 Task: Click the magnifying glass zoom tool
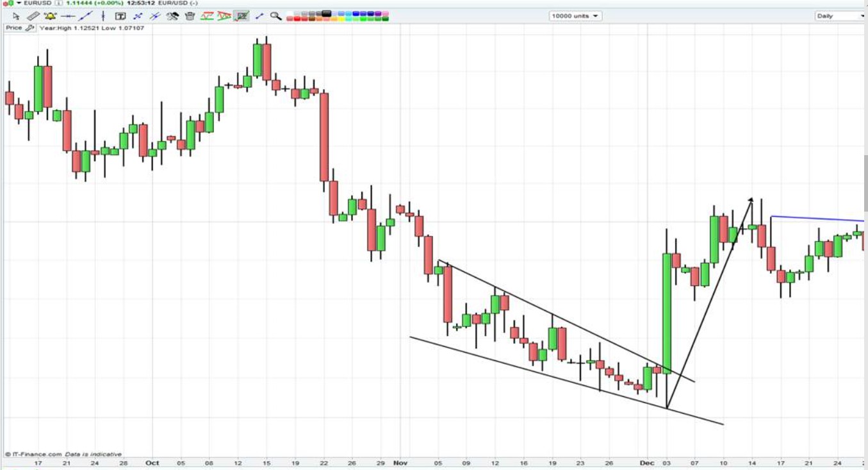[275, 16]
